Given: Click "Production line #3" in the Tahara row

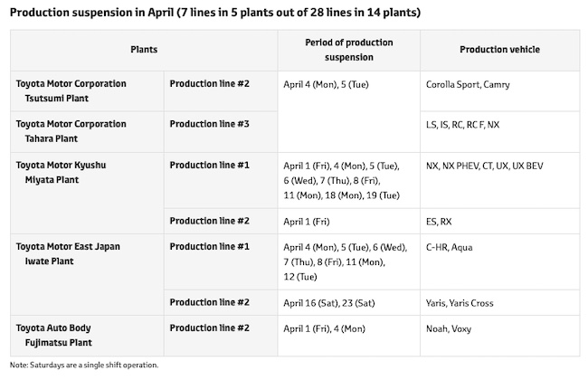Looking at the screenshot, I should [208, 123].
